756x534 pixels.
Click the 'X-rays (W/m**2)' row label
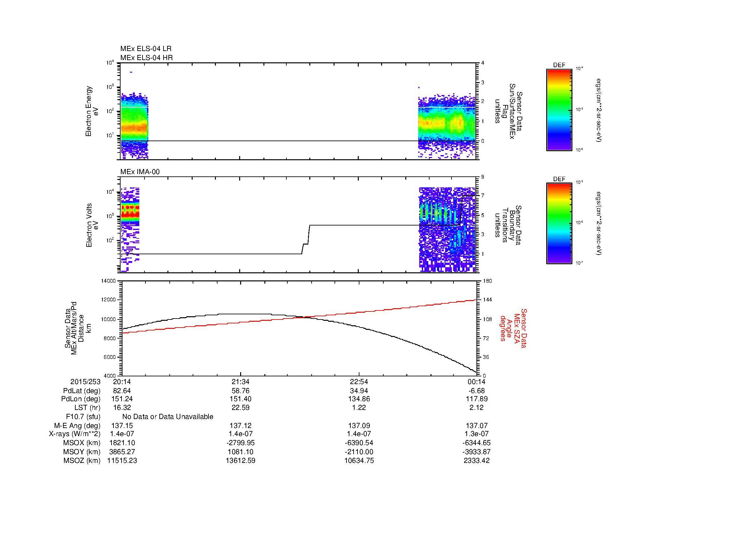click(x=75, y=434)
